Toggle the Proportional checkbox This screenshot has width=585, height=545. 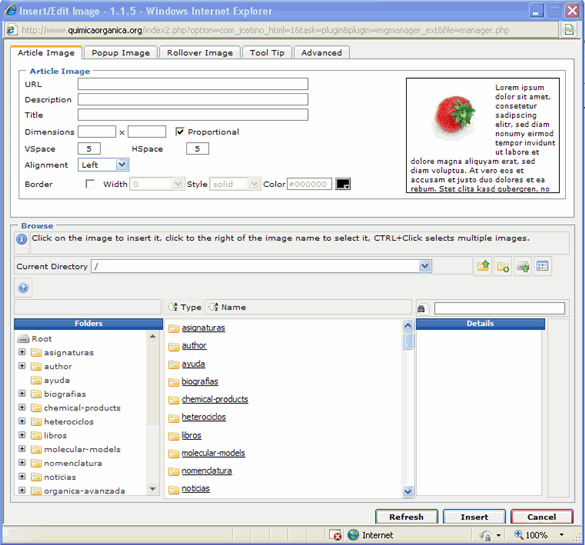(180, 132)
